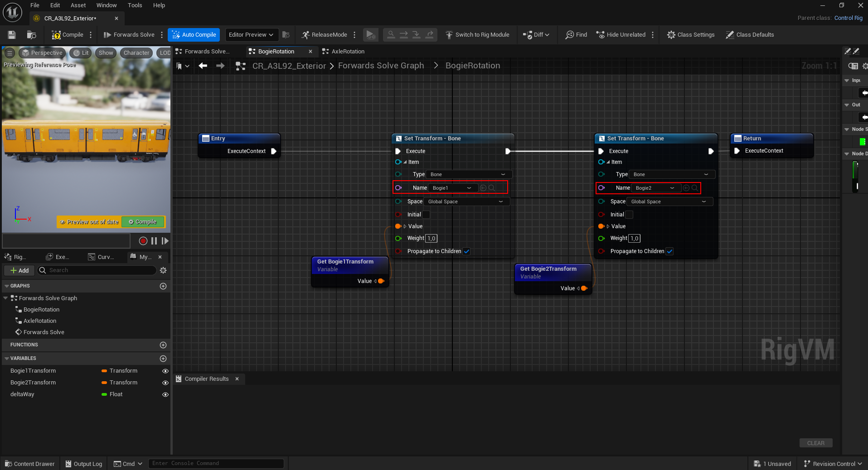
Task: Open the Space dropdown on Bogie1 node
Action: coord(466,201)
